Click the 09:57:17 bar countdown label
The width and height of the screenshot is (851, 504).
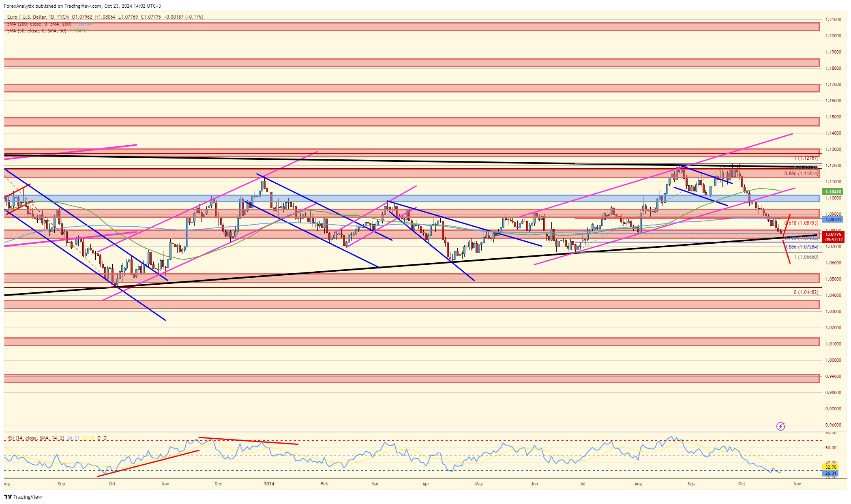coord(833,240)
